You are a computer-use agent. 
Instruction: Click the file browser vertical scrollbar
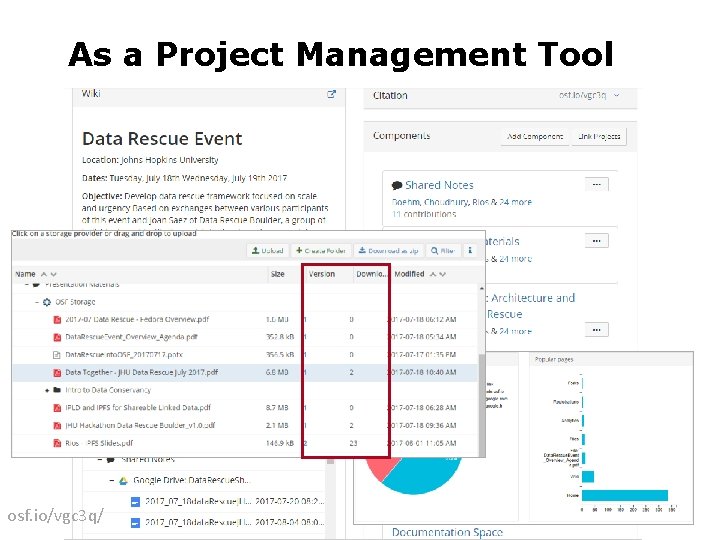pyautogui.click(x=482, y=404)
